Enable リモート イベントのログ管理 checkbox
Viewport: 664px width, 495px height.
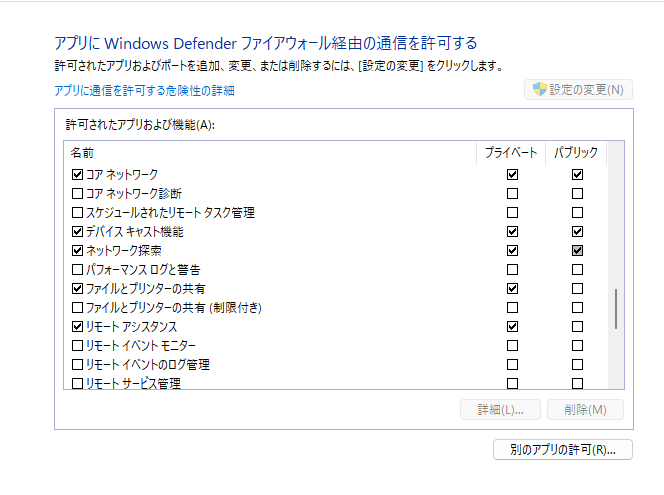point(77,364)
